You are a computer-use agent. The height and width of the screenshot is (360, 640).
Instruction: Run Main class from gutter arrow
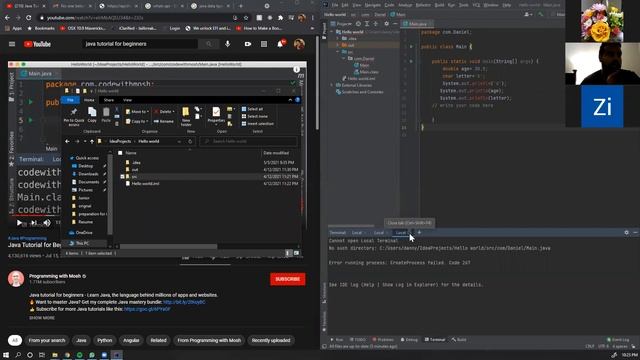click(411, 47)
